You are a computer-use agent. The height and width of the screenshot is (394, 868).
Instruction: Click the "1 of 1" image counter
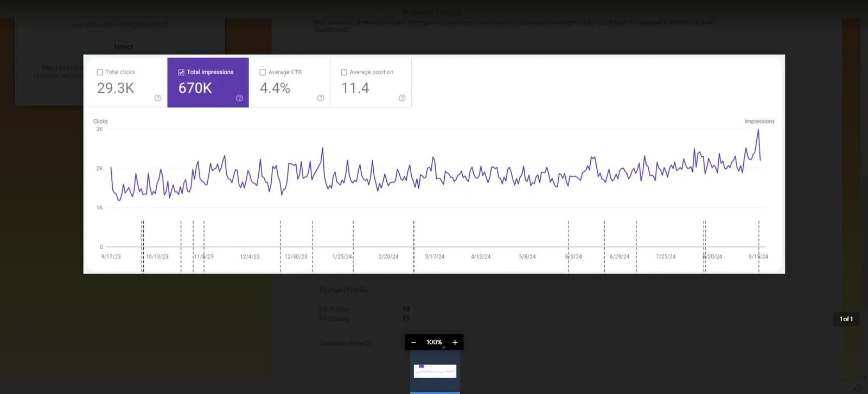click(846, 319)
